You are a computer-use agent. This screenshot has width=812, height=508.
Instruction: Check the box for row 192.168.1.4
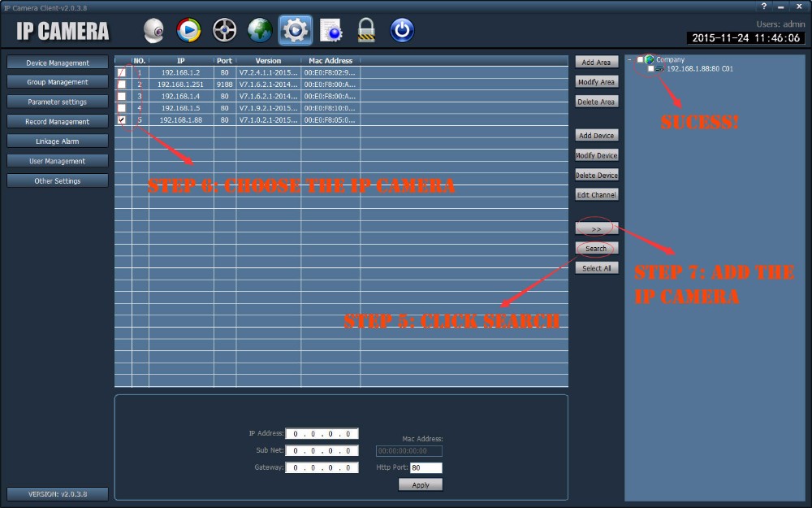click(x=122, y=97)
